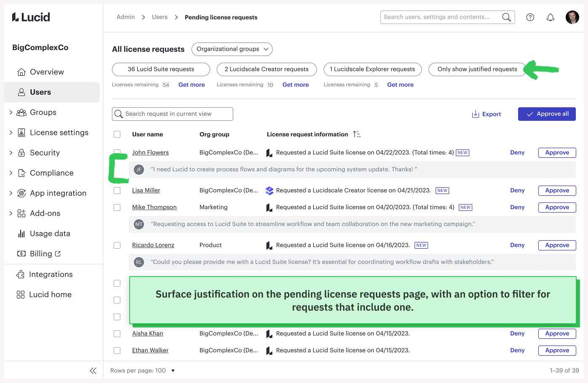
Task: Select the checkbox for Lisa Miller
Action: (x=117, y=191)
